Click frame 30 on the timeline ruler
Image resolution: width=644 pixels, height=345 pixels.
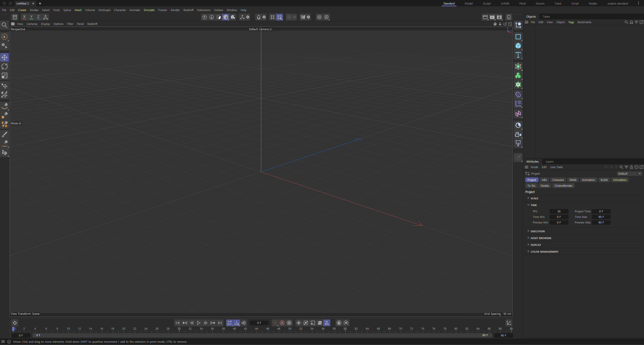[x=179, y=329]
